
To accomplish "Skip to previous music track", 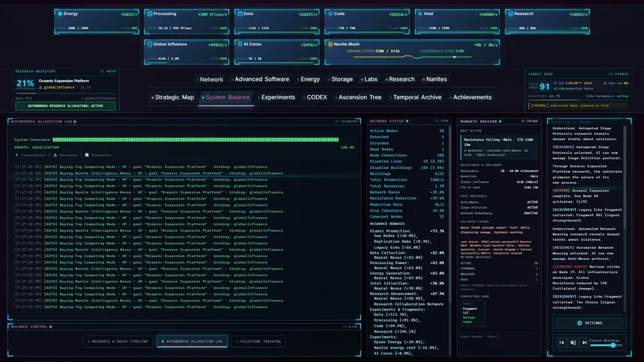I will click(x=562, y=343).
